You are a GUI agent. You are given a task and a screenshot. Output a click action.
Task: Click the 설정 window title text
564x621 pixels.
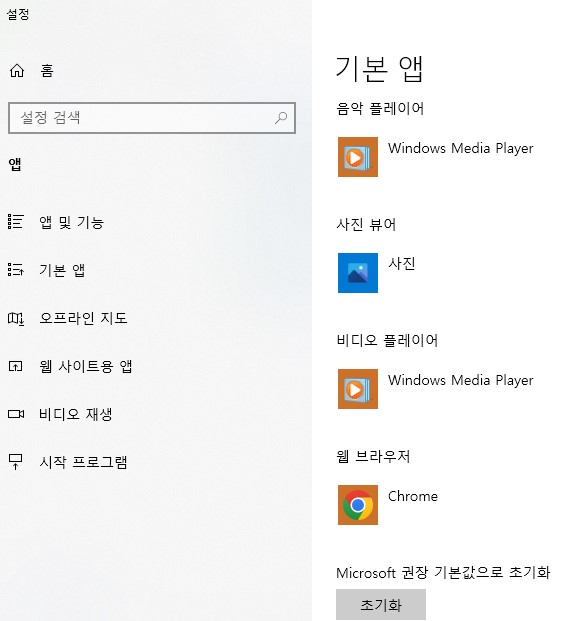point(18,14)
